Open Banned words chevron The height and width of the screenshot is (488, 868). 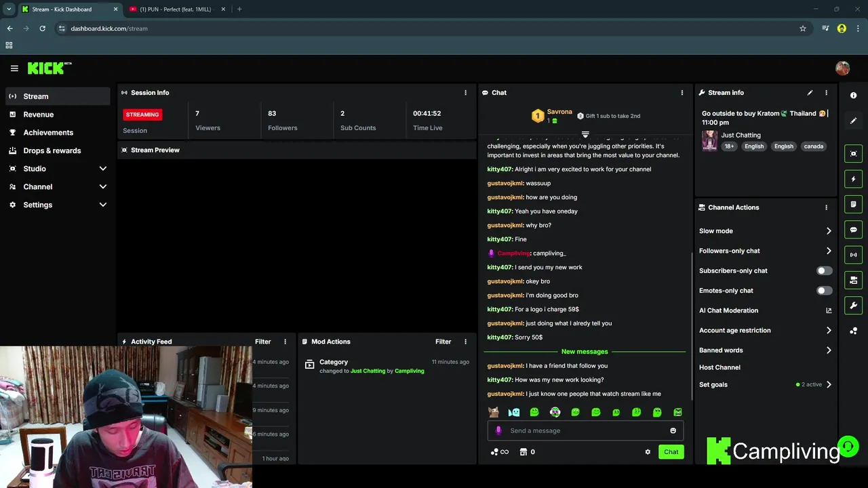[829, 350]
